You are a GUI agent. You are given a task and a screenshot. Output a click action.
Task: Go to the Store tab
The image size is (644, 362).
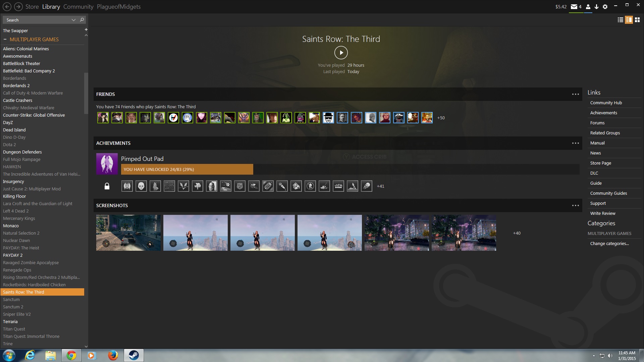point(32,7)
